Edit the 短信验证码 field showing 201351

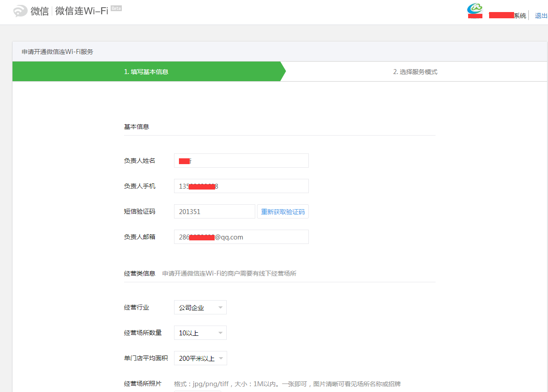pyautogui.click(x=214, y=211)
